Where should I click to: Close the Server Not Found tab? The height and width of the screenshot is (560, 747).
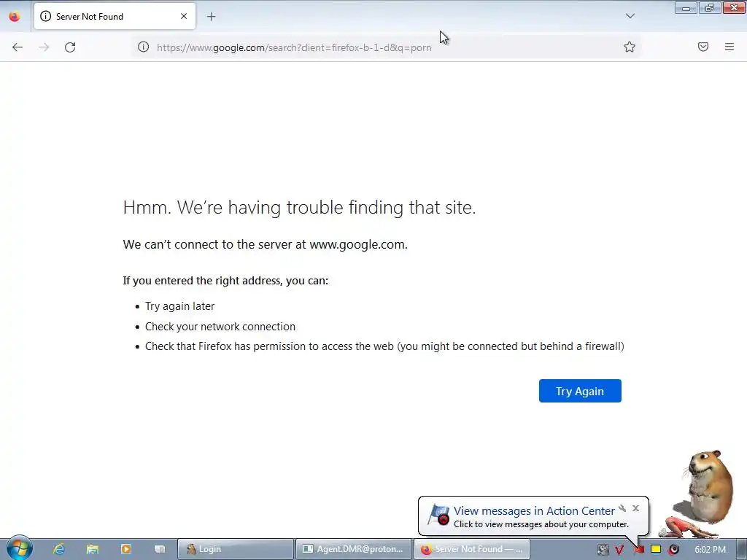click(184, 16)
